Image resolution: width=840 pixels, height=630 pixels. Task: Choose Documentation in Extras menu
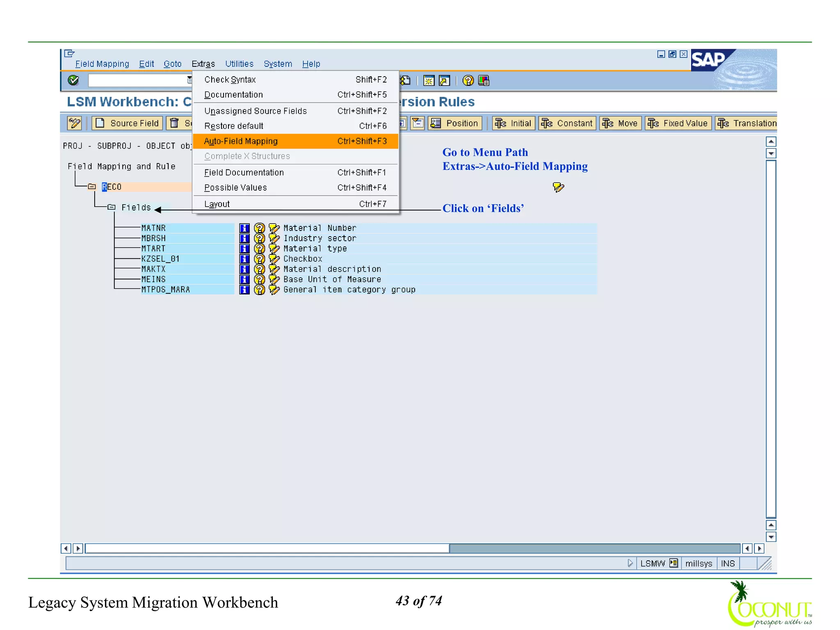(295, 95)
